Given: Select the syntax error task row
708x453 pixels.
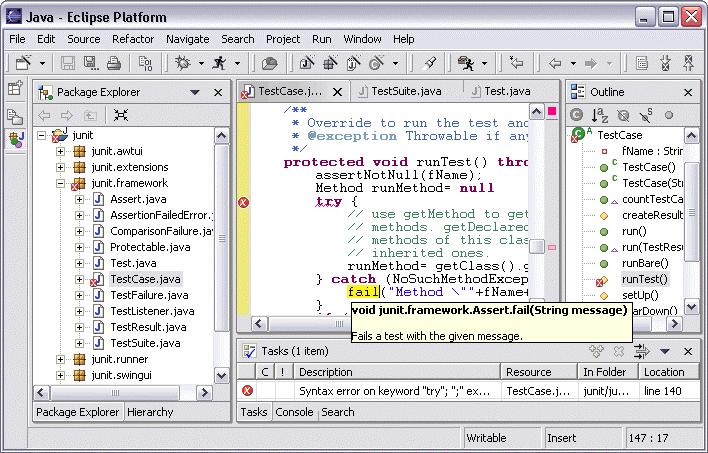Looking at the screenshot, I should coord(469,391).
